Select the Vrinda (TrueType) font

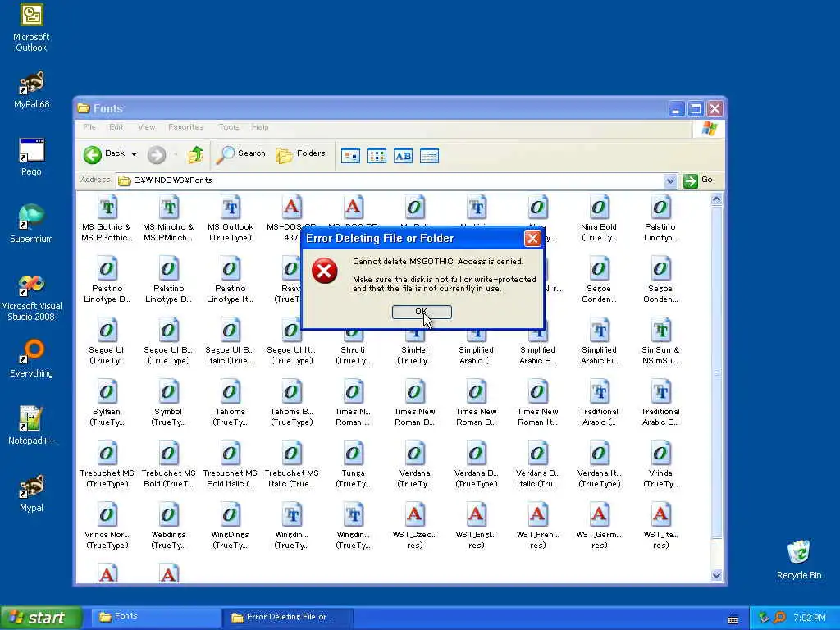[660, 465]
